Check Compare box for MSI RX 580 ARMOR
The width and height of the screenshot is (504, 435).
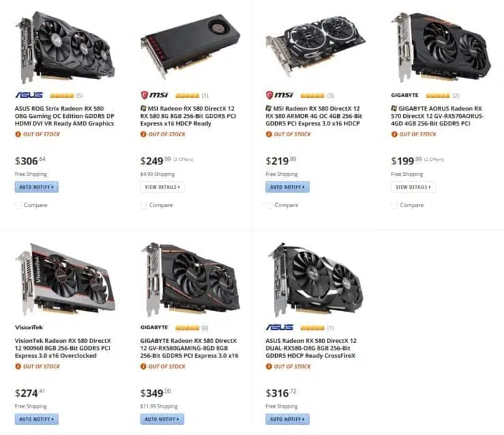[269, 205]
